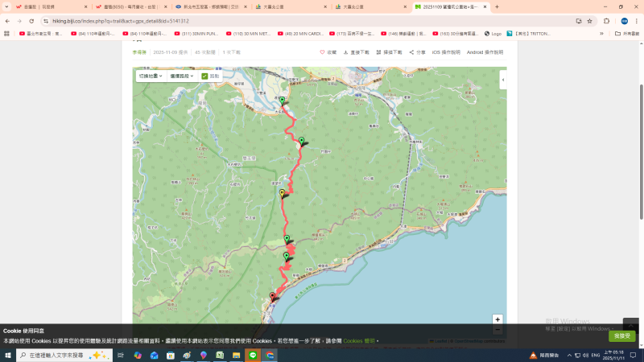Click the 分享 share icon
The width and height of the screenshot is (644, 362).
click(x=411, y=52)
